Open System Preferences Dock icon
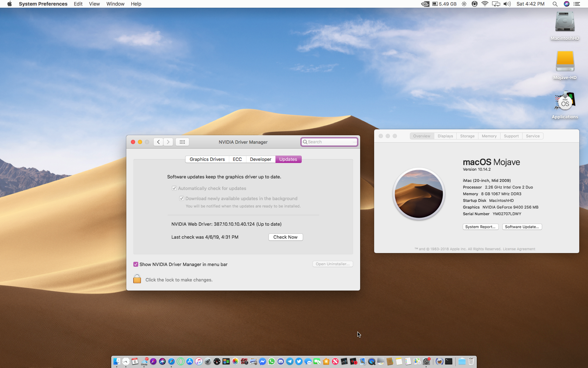 click(x=426, y=361)
